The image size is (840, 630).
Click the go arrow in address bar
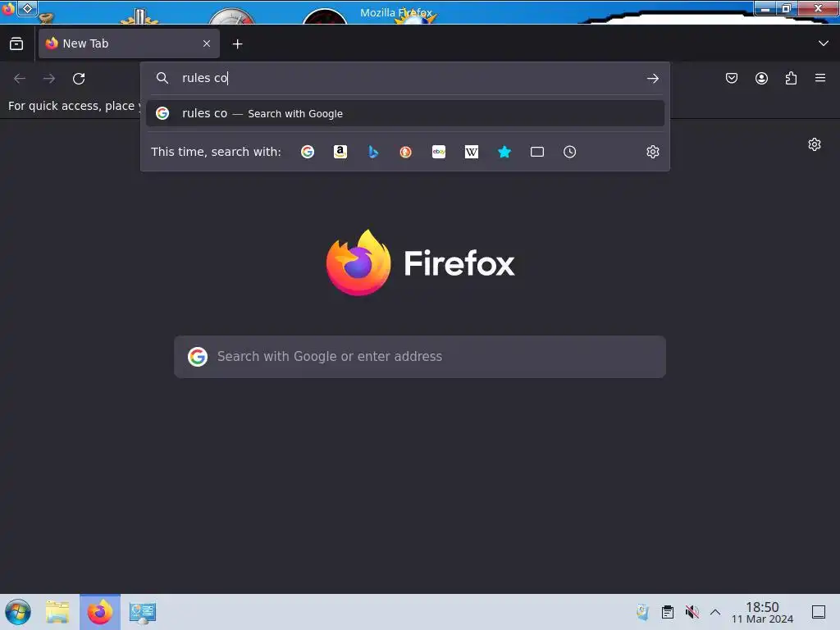click(652, 79)
